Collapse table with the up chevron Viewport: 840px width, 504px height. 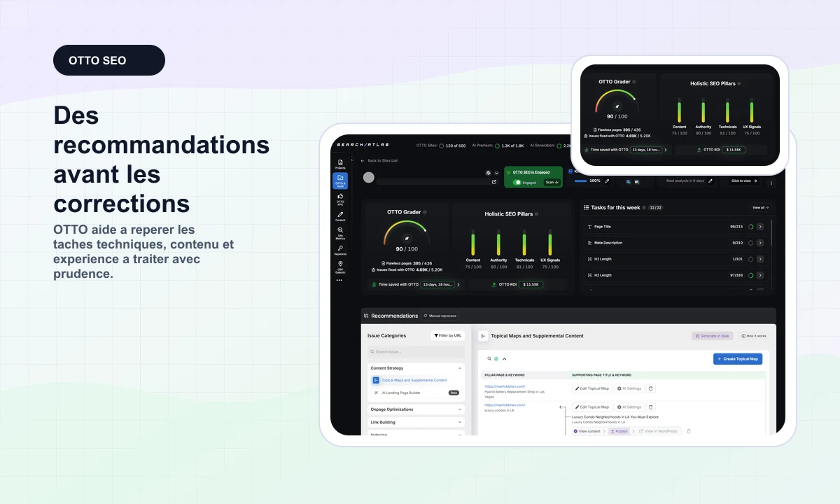(504, 359)
